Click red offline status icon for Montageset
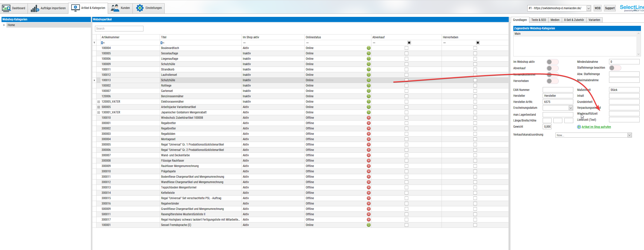This screenshot has height=250, width=644. 369,139
